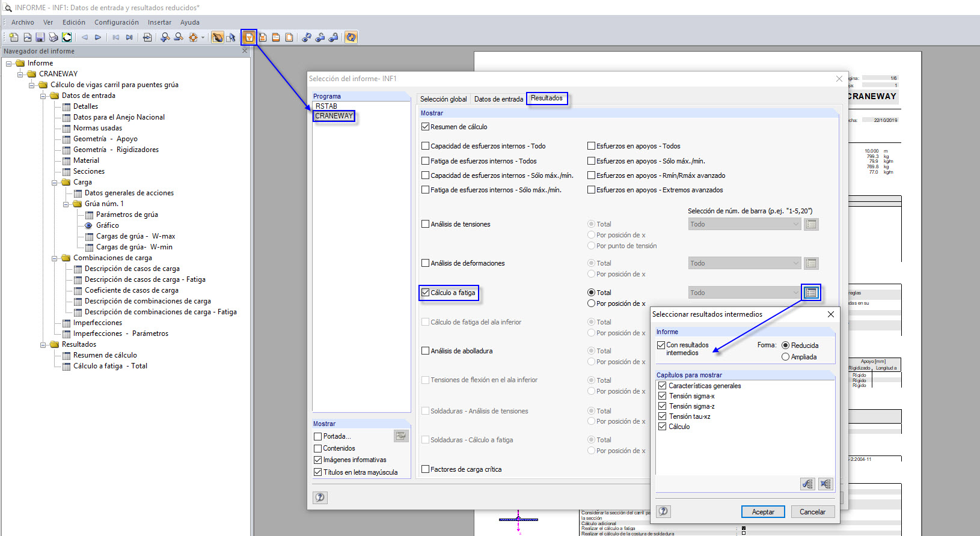Click the print toolbar icon

click(x=54, y=37)
